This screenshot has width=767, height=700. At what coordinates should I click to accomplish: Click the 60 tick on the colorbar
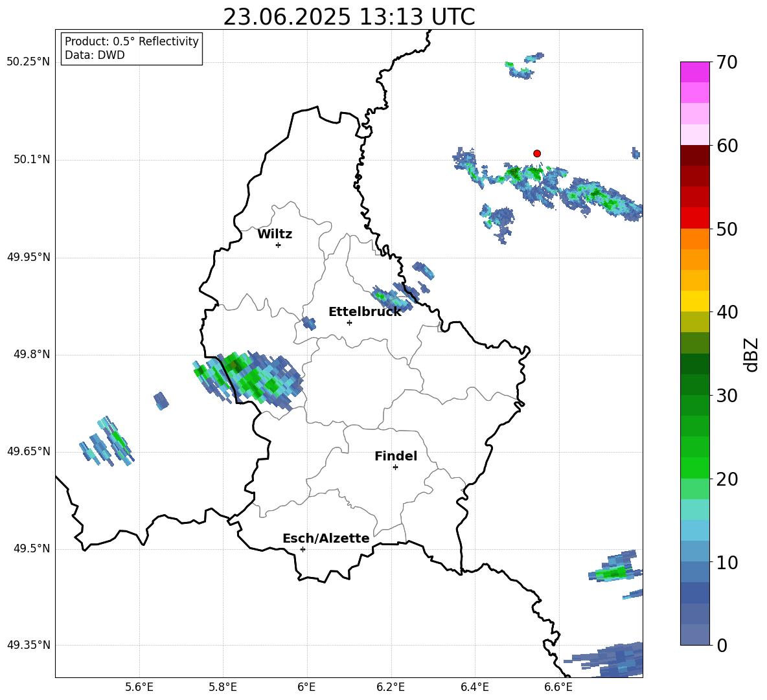pos(727,146)
